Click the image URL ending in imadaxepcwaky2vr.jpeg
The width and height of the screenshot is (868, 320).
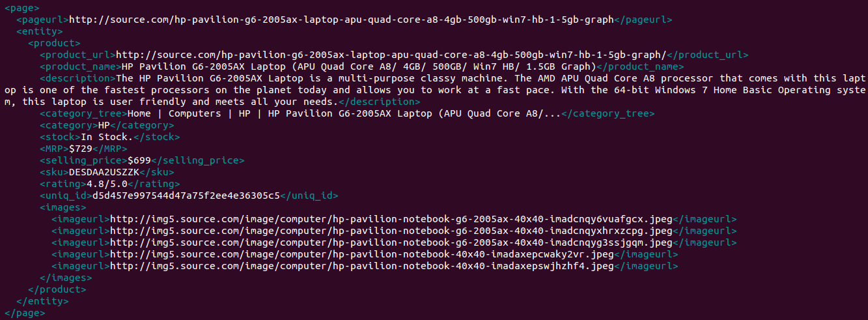coord(362,254)
